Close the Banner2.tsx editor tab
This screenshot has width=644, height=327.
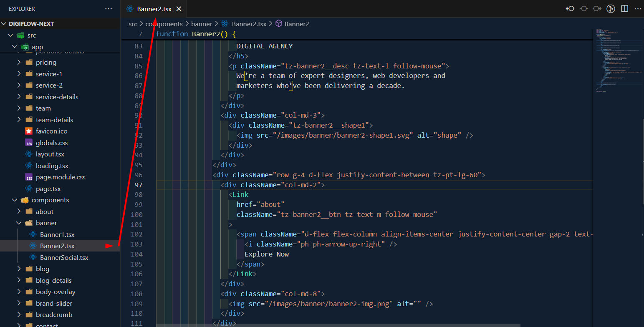tap(179, 9)
